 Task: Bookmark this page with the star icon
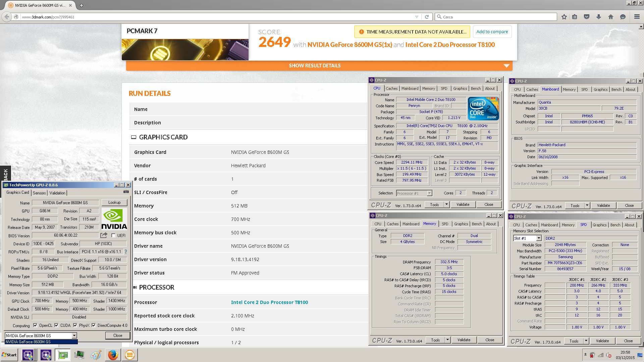click(x=564, y=17)
